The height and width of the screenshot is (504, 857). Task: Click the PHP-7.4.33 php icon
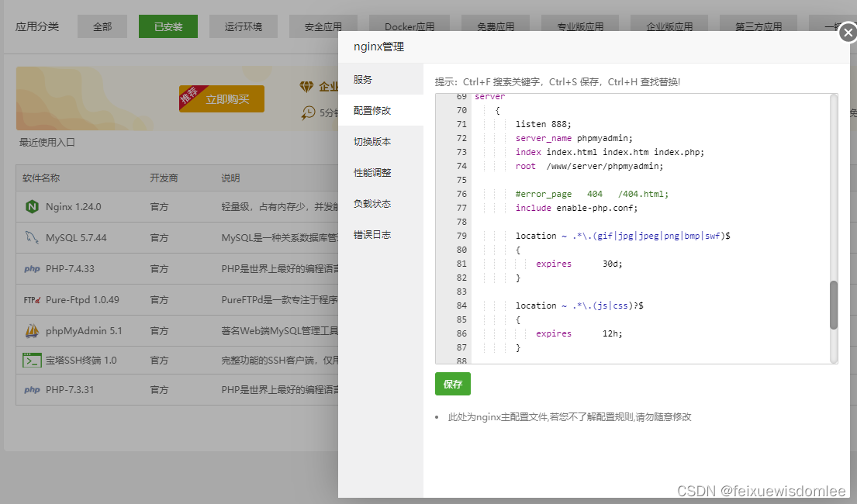pos(32,269)
